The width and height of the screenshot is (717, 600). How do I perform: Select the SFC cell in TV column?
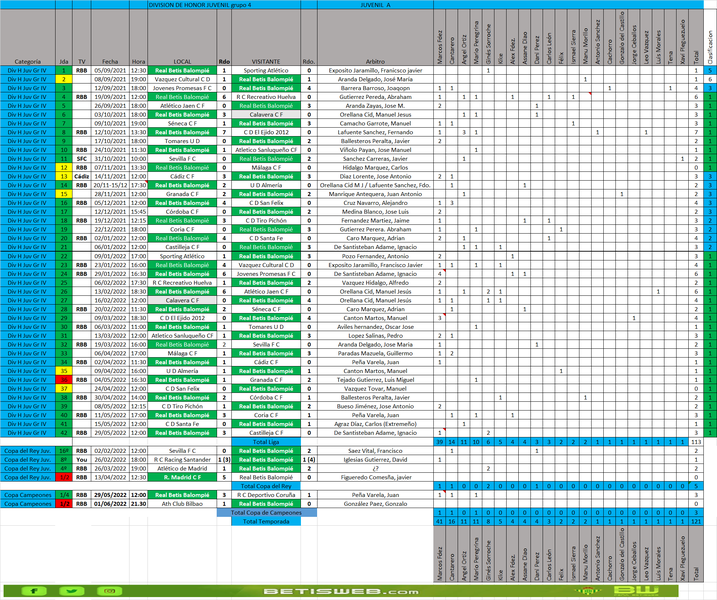[82, 159]
